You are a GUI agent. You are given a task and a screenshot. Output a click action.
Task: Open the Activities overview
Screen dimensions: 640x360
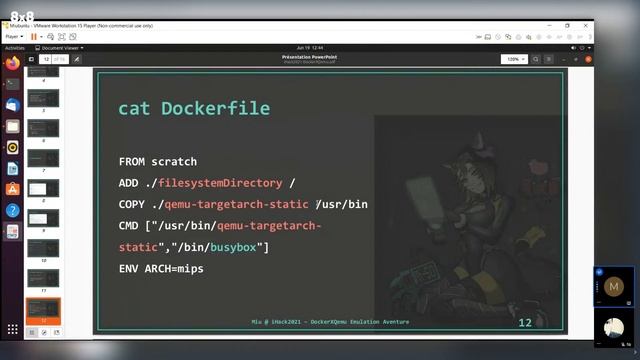(15, 48)
